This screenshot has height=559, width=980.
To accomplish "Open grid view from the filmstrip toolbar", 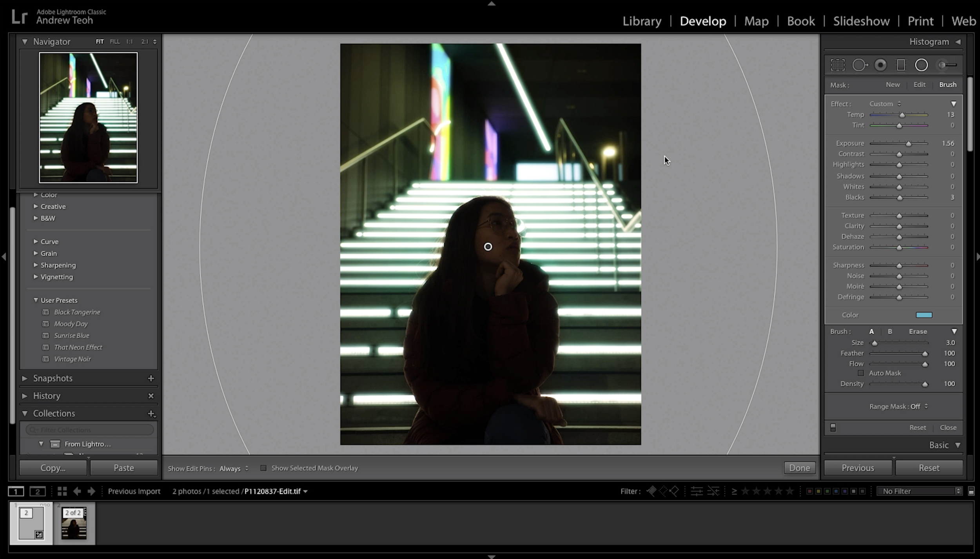I will tap(62, 491).
